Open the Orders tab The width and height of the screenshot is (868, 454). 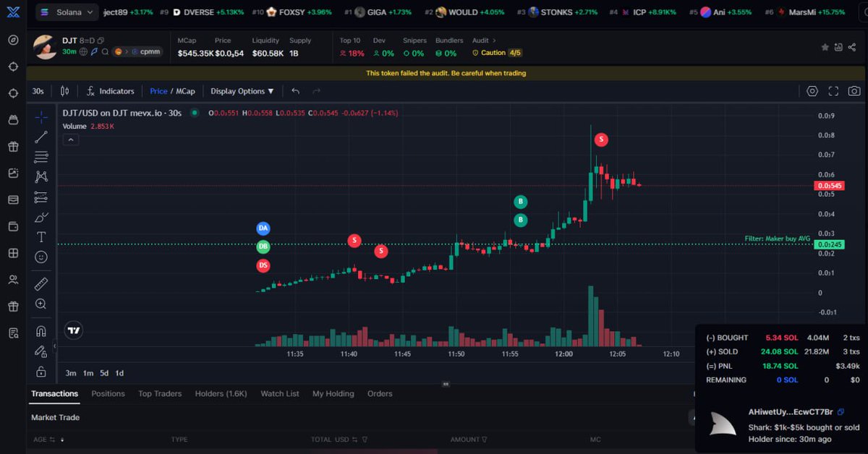tap(380, 394)
